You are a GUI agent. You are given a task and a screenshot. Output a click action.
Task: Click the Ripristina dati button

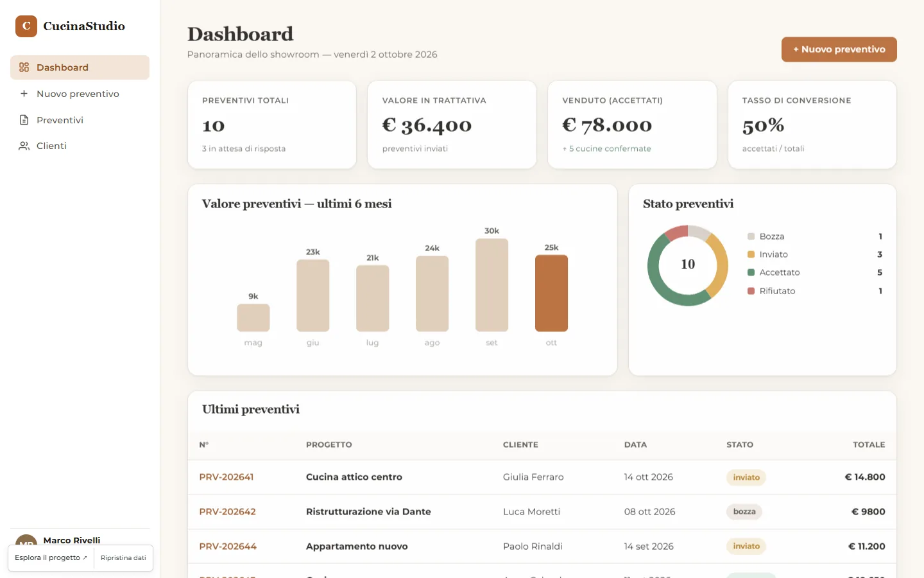(123, 557)
